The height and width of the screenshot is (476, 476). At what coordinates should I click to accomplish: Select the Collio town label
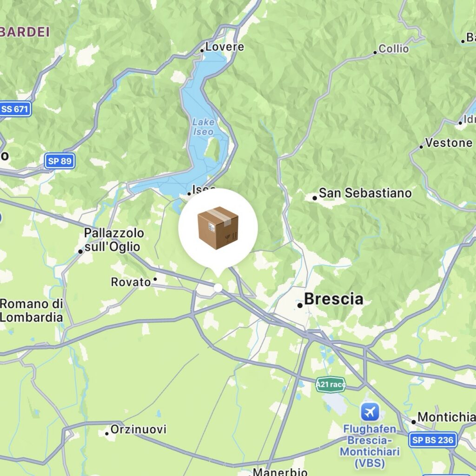click(393, 49)
